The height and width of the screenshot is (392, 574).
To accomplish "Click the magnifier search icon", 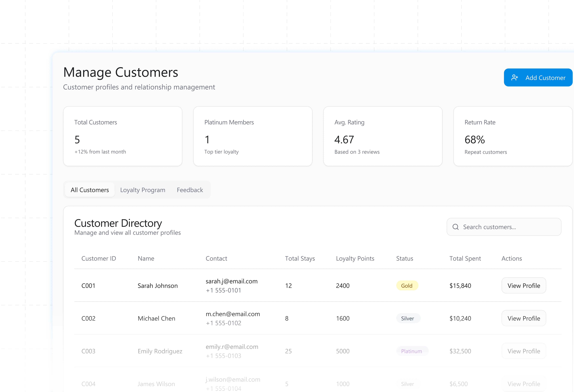I will (x=455, y=227).
